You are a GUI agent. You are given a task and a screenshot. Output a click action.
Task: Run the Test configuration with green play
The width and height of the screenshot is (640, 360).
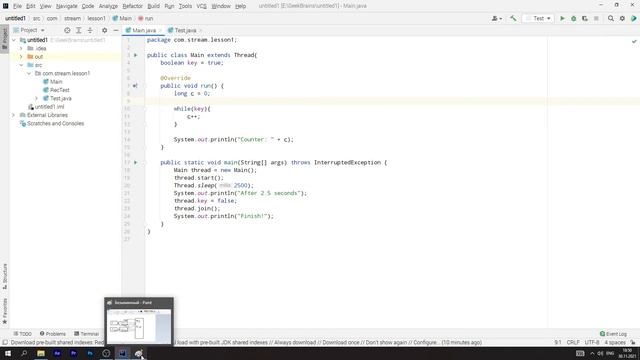tap(562, 18)
